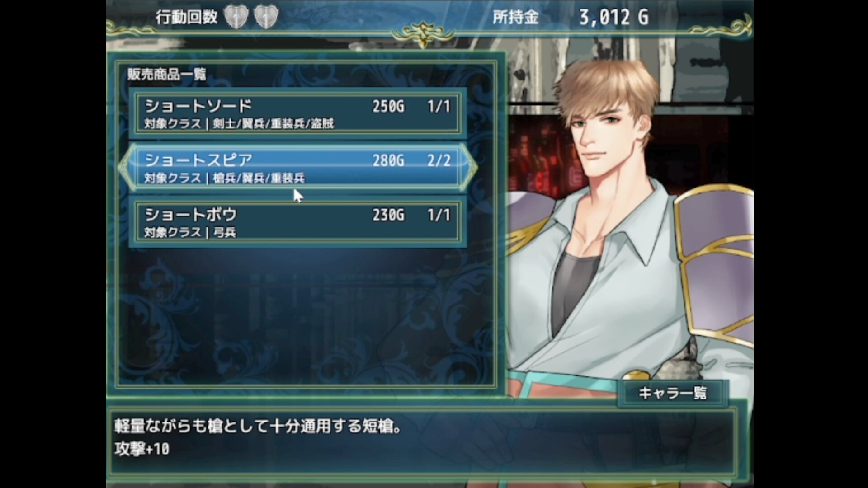Open the キャラ一覧 character list button

pyautogui.click(x=672, y=393)
